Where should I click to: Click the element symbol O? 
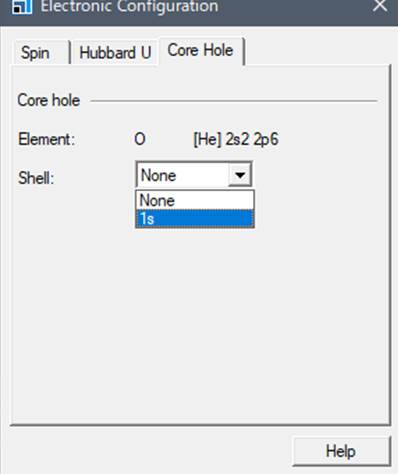click(140, 139)
